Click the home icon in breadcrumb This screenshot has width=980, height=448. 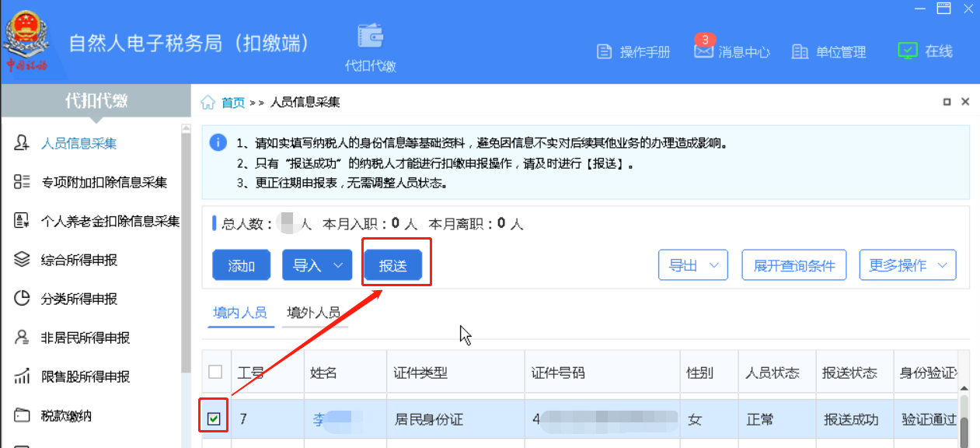pos(208,103)
